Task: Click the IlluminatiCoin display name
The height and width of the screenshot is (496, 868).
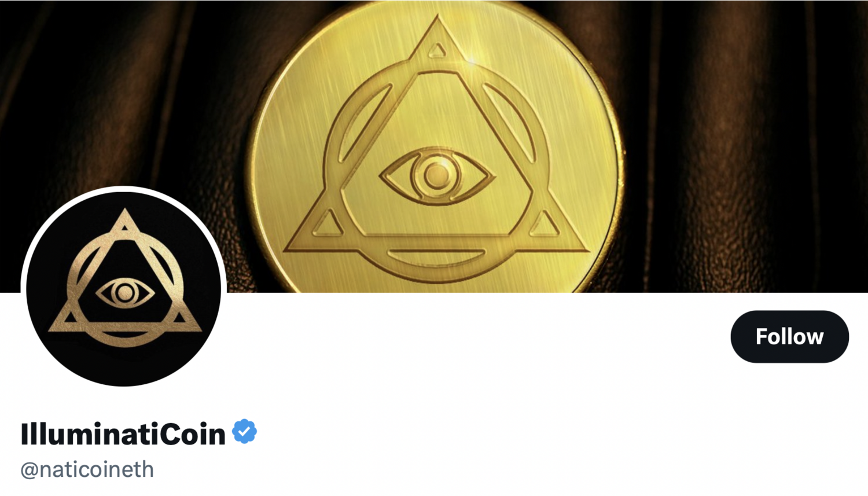Action: coord(123,433)
